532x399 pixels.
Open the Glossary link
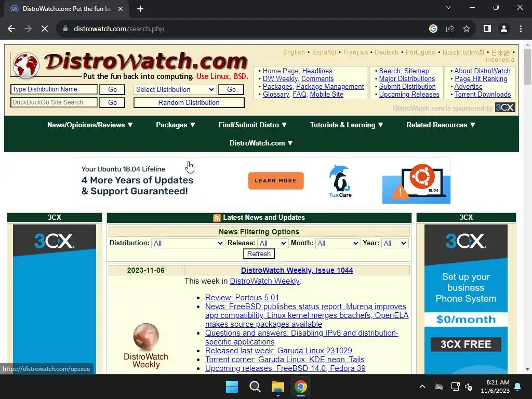[x=276, y=95]
